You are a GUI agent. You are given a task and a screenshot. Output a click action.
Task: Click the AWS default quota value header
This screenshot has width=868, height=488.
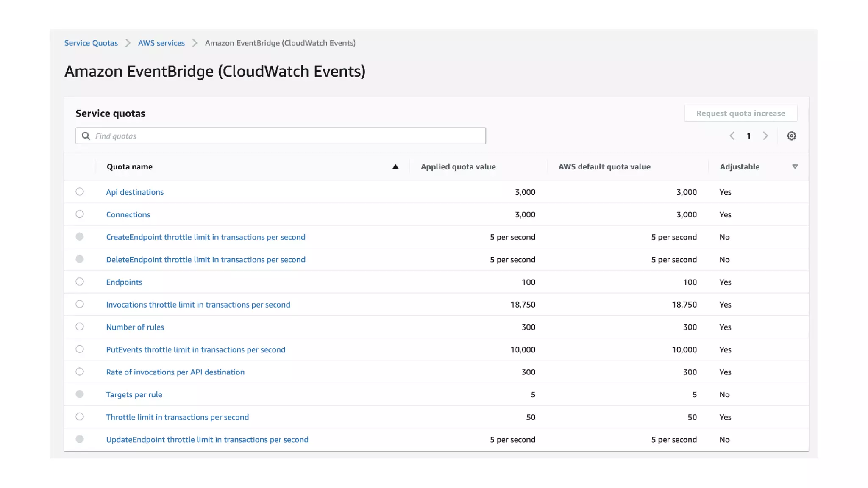coord(604,167)
